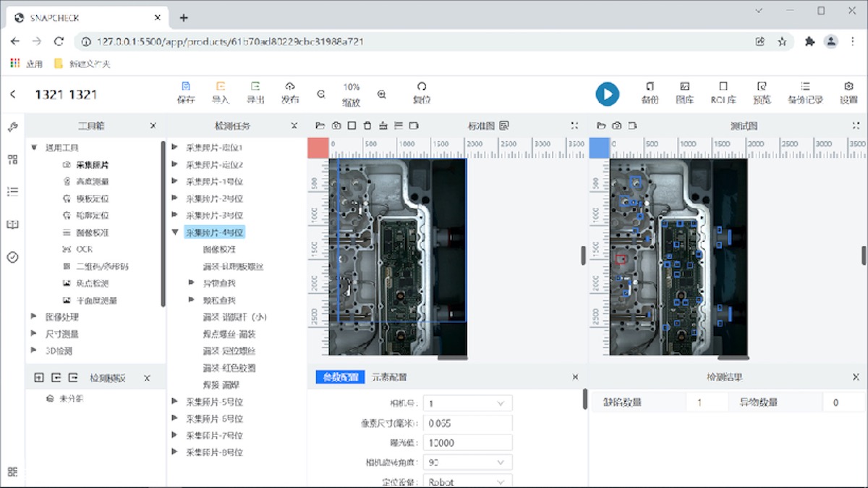Switch to the 参数配置 tab

pyautogui.click(x=340, y=377)
